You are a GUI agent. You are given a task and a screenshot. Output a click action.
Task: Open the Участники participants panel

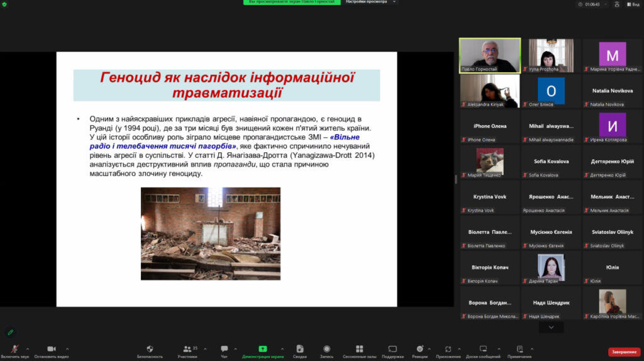pyautogui.click(x=187, y=349)
